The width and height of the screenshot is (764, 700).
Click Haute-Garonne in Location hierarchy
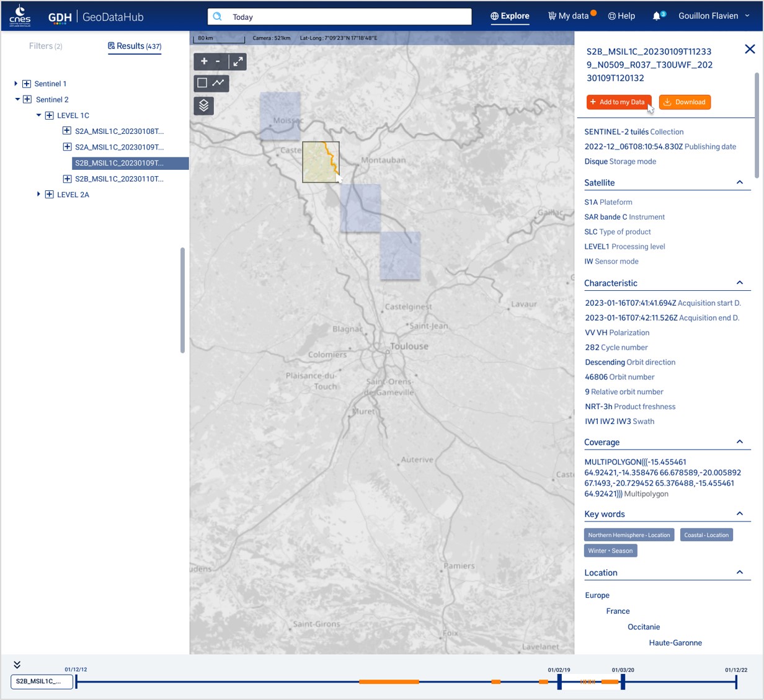pos(675,643)
